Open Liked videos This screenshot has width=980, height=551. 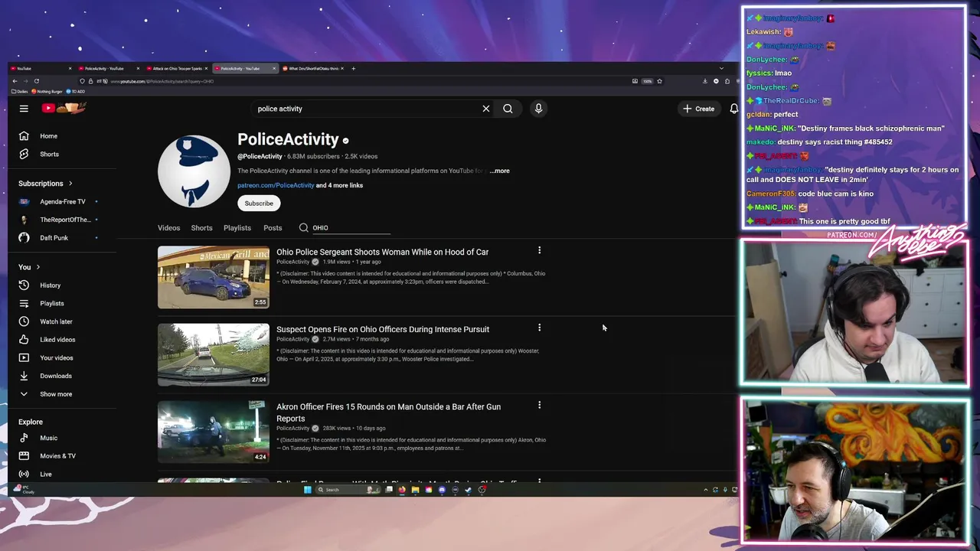[57, 340]
